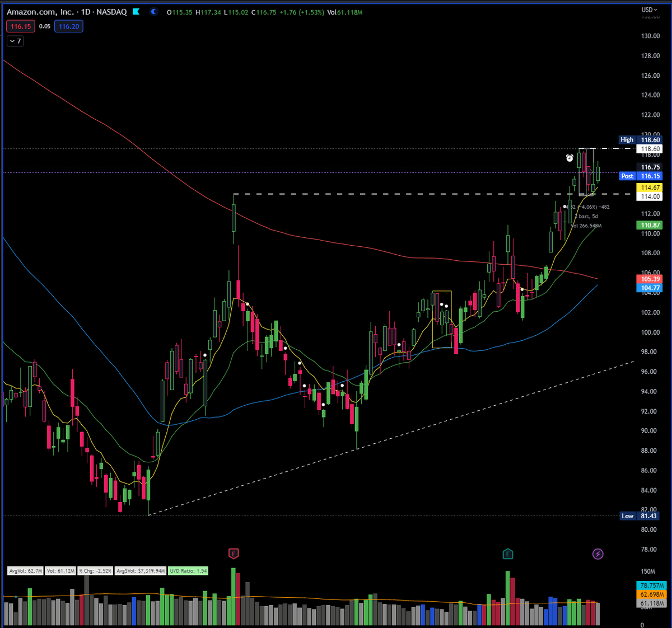
Task: Click the measurement label Vol 266.548M
Action: click(x=586, y=226)
